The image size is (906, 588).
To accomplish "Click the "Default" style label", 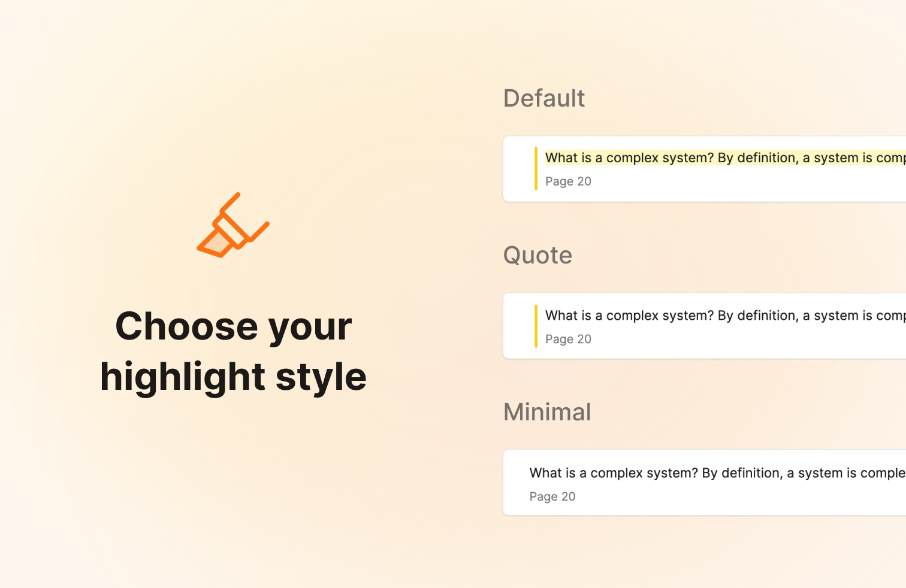I will [543, 98].
